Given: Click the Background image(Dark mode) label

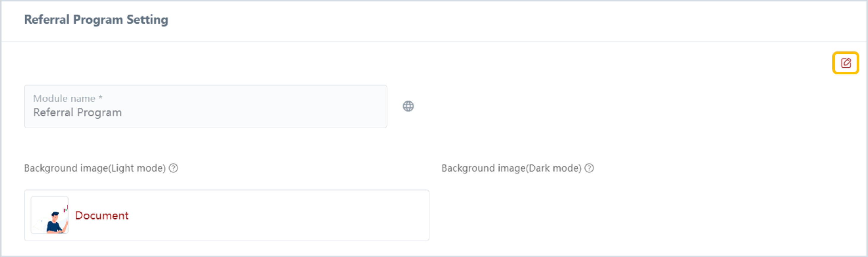Looking at the screenshot, I should click(511, 168).
